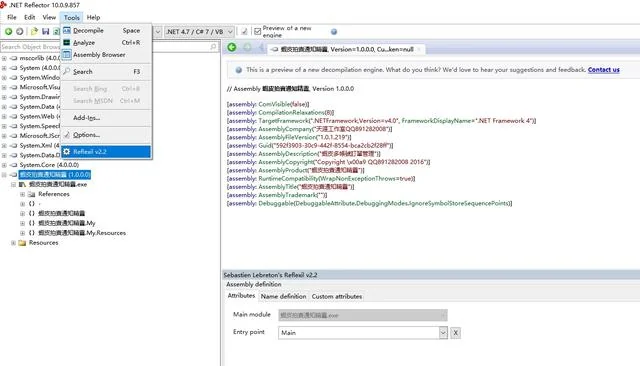The height and width of the screenshot is (366, 640).
Task: Expand the Resources folder node
Action: pos(13,243)
